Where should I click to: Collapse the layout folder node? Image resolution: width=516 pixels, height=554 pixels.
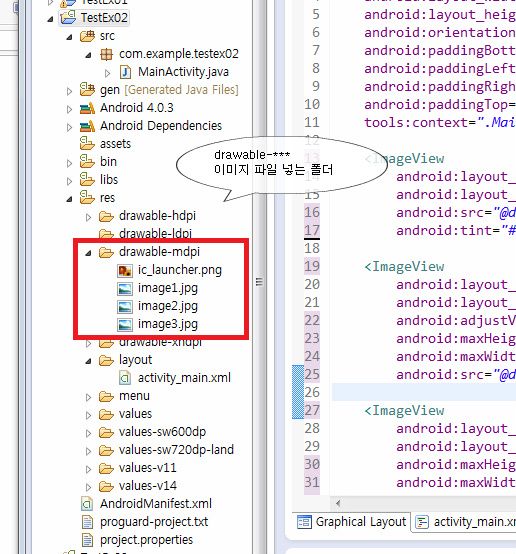click(89, 361)
